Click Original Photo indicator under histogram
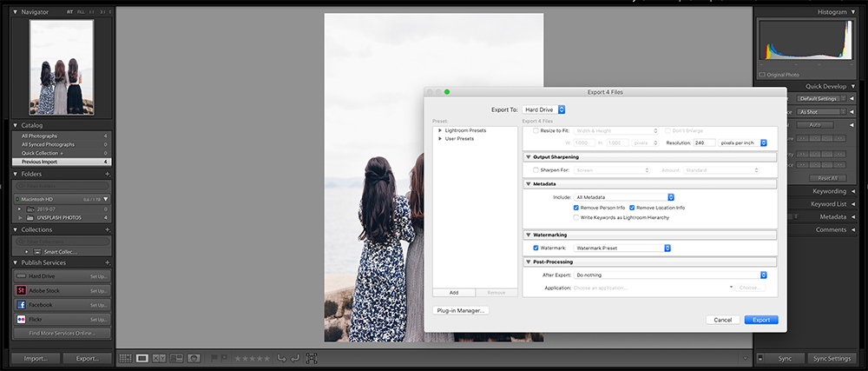 (779, 75)
